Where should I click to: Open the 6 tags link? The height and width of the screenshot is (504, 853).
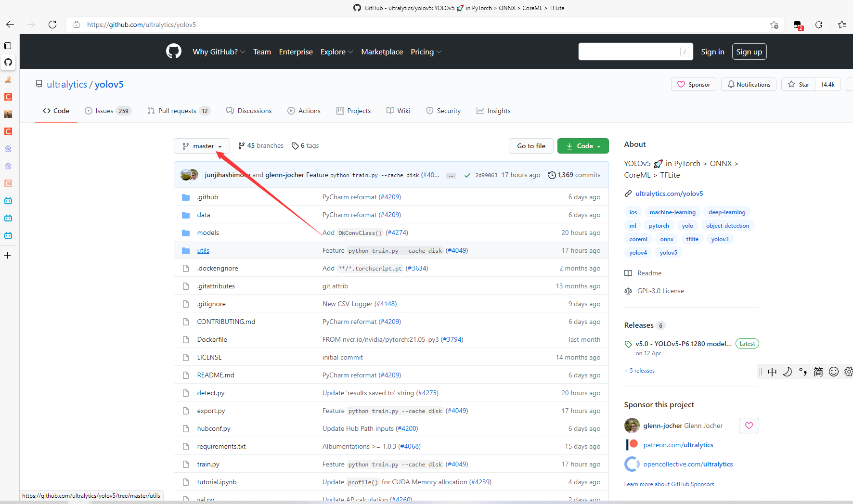[x=305, y=146]
